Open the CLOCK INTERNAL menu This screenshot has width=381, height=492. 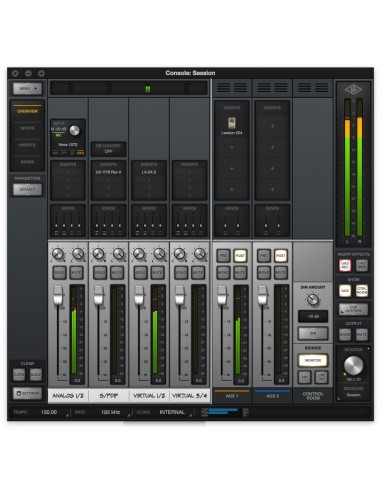(x=172, y=412)
